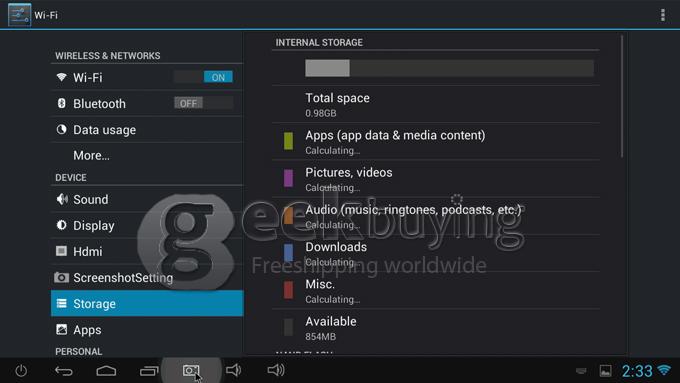Open Pictures, videos storage row
This screenshot has width=680, height=383.
click(x=436, y=179)
